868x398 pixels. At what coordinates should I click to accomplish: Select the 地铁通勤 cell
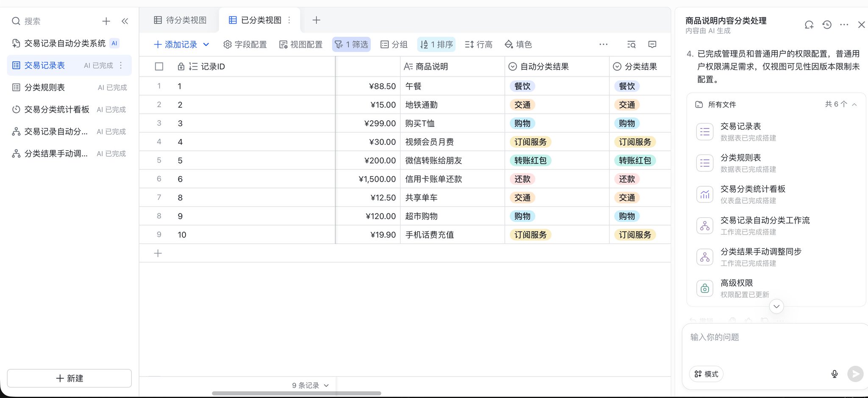tap(452, 105)
